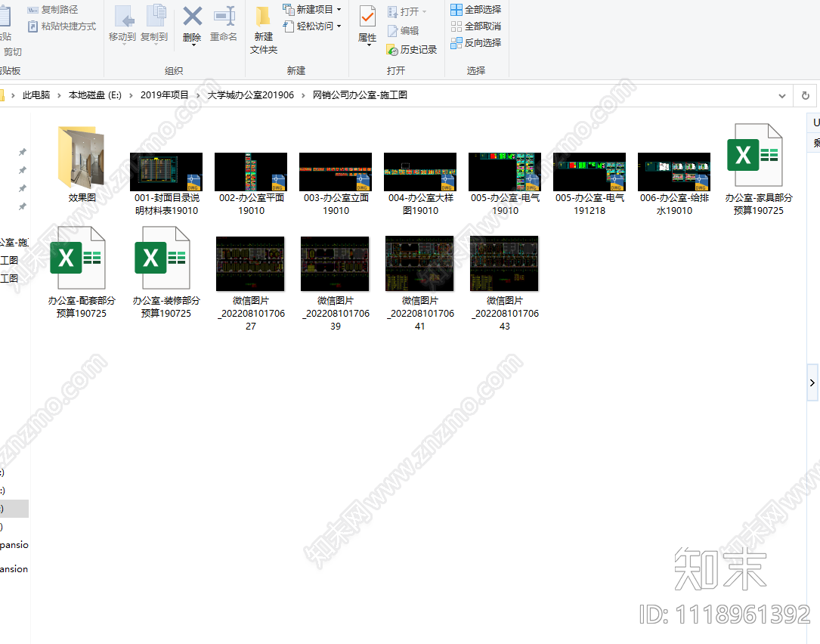820x644 pixels.
Task: Select image 微信图片_20220810170641
Action: 420,283
